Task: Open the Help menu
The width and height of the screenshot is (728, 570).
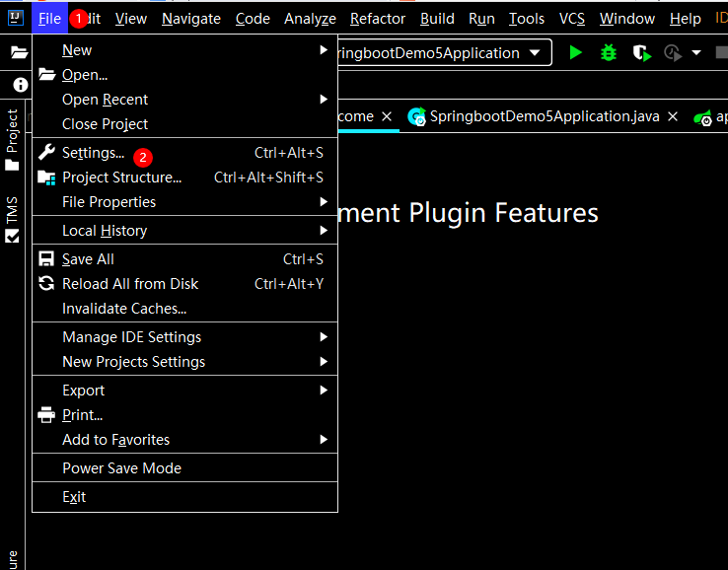Action: (685, 19)
